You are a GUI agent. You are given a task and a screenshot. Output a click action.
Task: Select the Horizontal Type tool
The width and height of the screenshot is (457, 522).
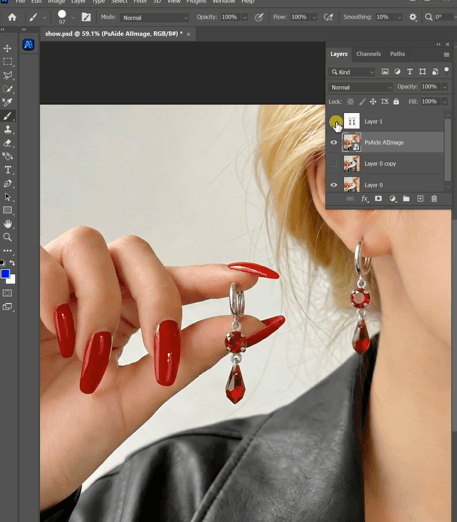tap(7, 170)
